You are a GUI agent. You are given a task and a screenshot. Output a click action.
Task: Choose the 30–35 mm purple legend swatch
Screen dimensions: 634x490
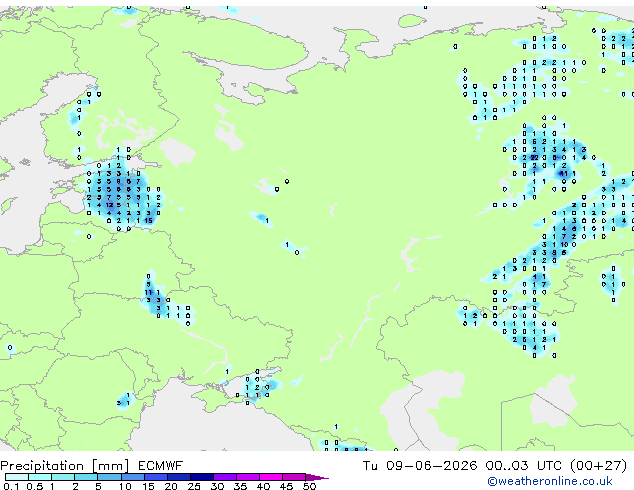[225, 477]
